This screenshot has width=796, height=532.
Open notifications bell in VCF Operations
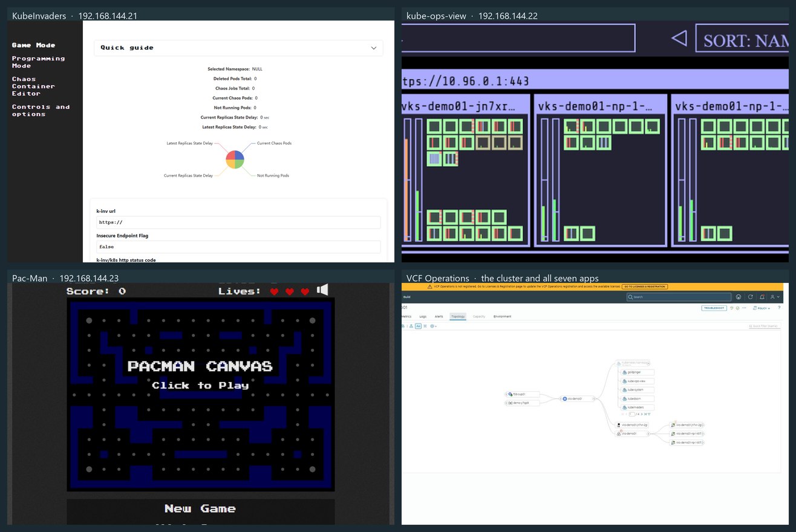(x=762, y=297)
